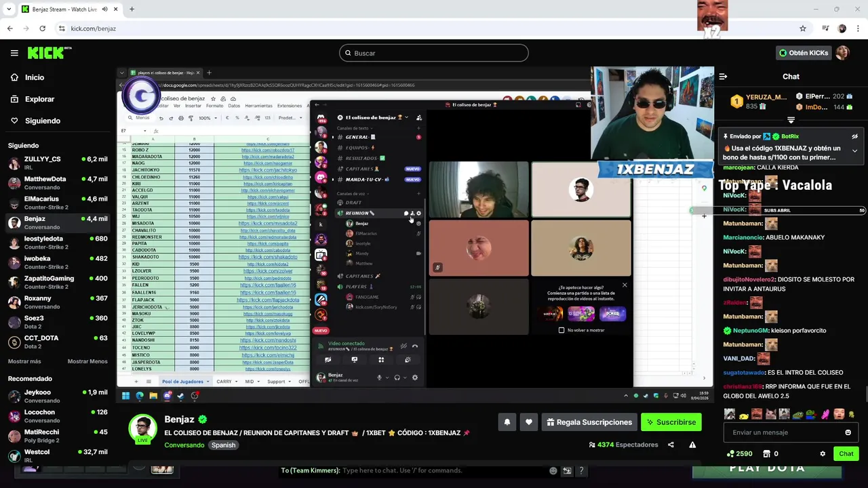Image resolution: width=868 pixels, height=488 pixels.
Task: Open the Discord server name dropdown
Action: tap(407, 117)
